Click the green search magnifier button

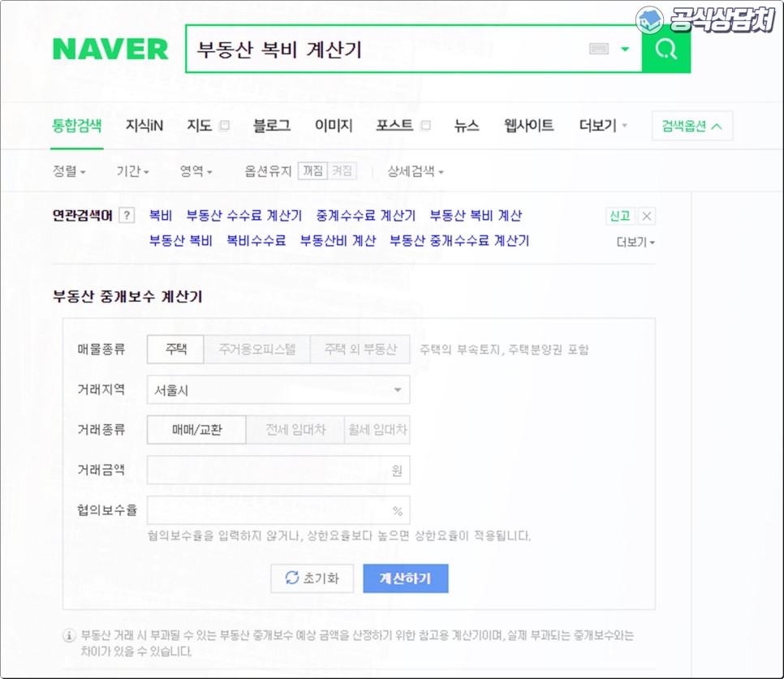(x=666, y=49)
